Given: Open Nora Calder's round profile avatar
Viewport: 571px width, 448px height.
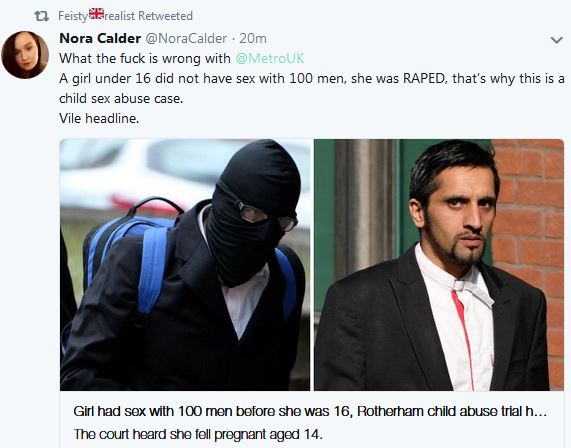Looking at the screenshot, I should pyautogui.click(x=25, y=55).
